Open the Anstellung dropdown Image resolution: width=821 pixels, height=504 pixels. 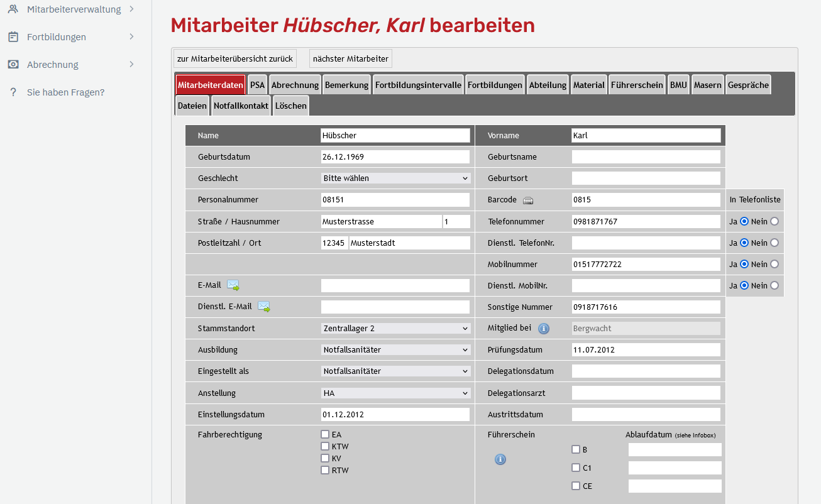point(395,393)
